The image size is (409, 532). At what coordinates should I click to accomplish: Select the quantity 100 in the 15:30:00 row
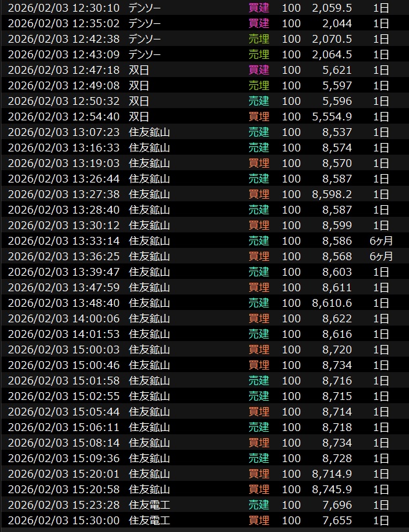click(x=291, y=520)
